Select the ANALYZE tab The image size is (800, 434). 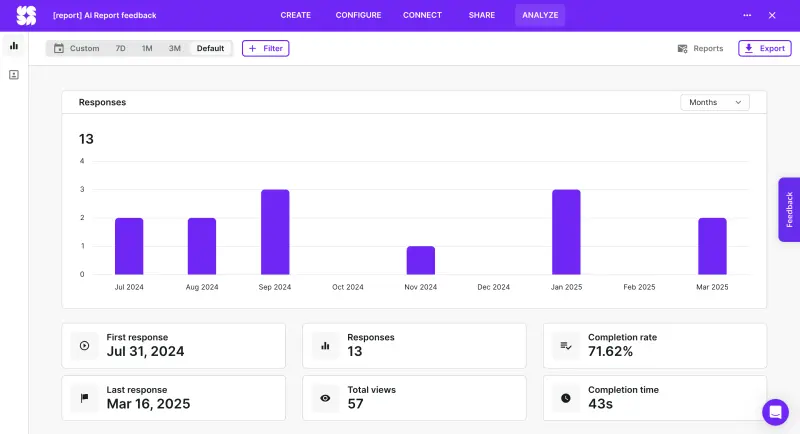click(540, 15)
